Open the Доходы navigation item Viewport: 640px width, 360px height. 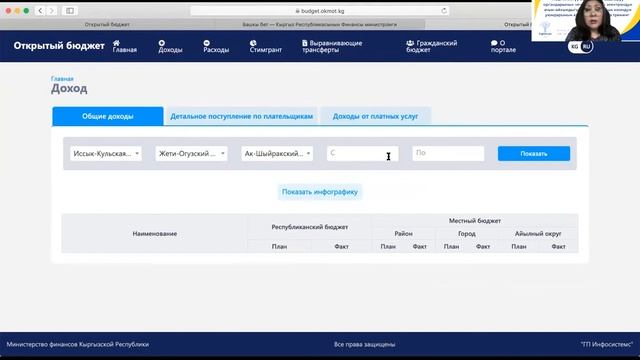(170, 47)
